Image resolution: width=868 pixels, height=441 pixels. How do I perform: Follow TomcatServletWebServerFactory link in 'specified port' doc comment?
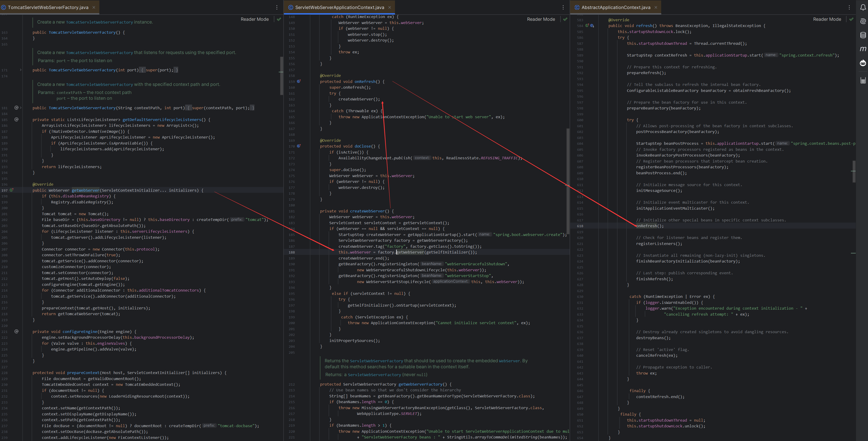(x=99, y=52)
